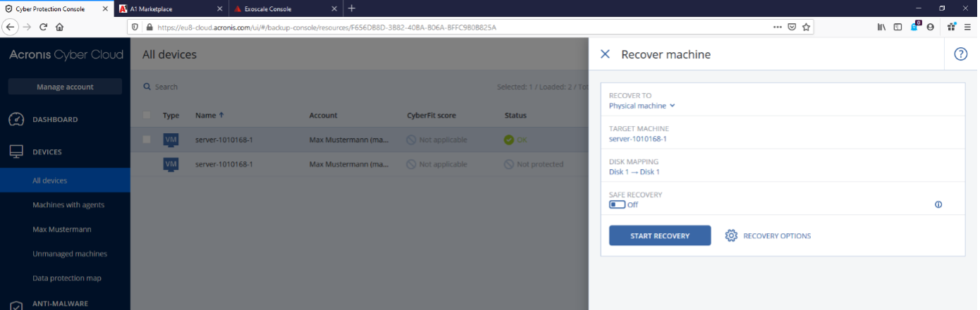Image resolution: width=980 pixels, height=310 pixels.
Task: Bookmark this page with star
Action: point(806,27)
